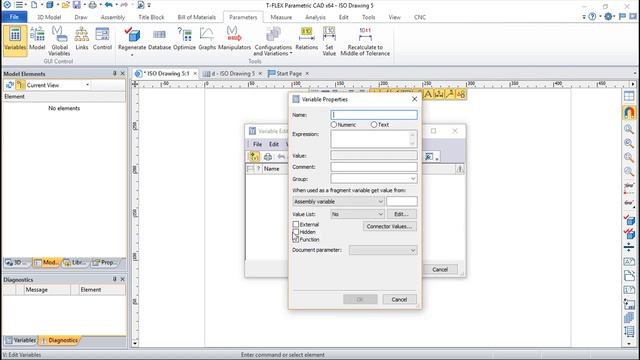The image size is (640, 360).
Task: Check the External checkbox
Action: [296, 224]
